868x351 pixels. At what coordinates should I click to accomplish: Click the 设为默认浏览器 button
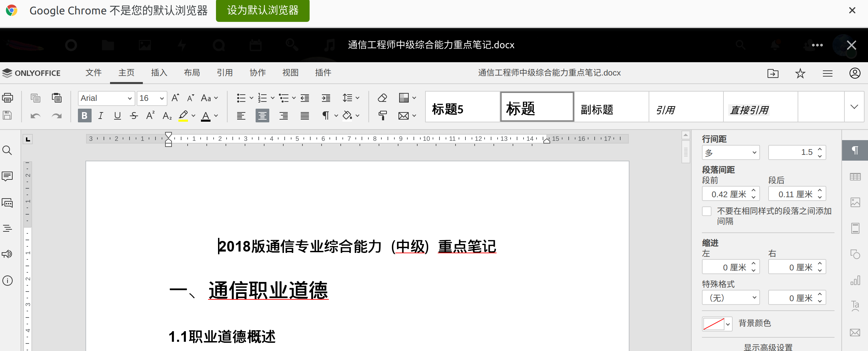[262, 11]
